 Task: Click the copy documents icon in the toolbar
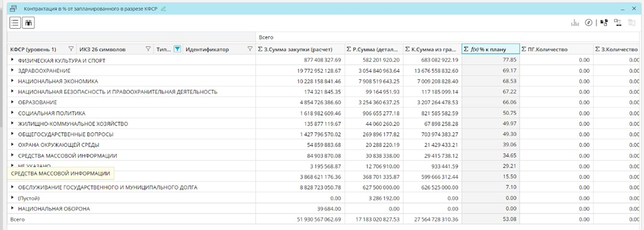(604, 23)
